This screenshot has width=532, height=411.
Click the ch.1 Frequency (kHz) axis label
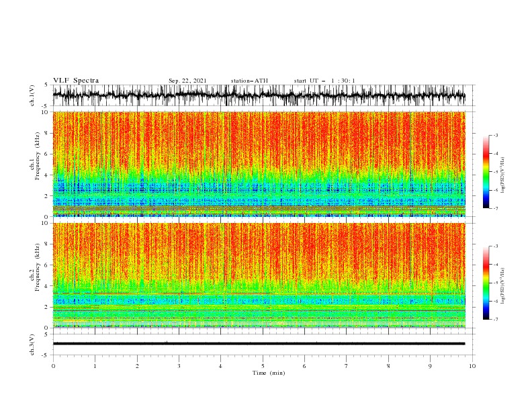(x=35, y=155)
